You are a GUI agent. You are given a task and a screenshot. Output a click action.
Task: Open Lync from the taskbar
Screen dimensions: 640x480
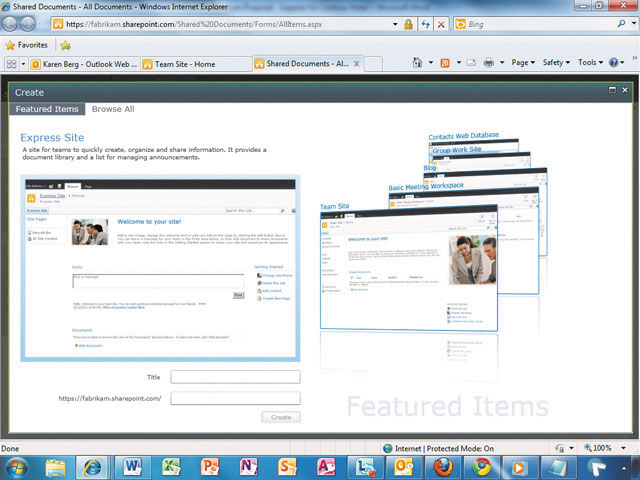point(365,467)
